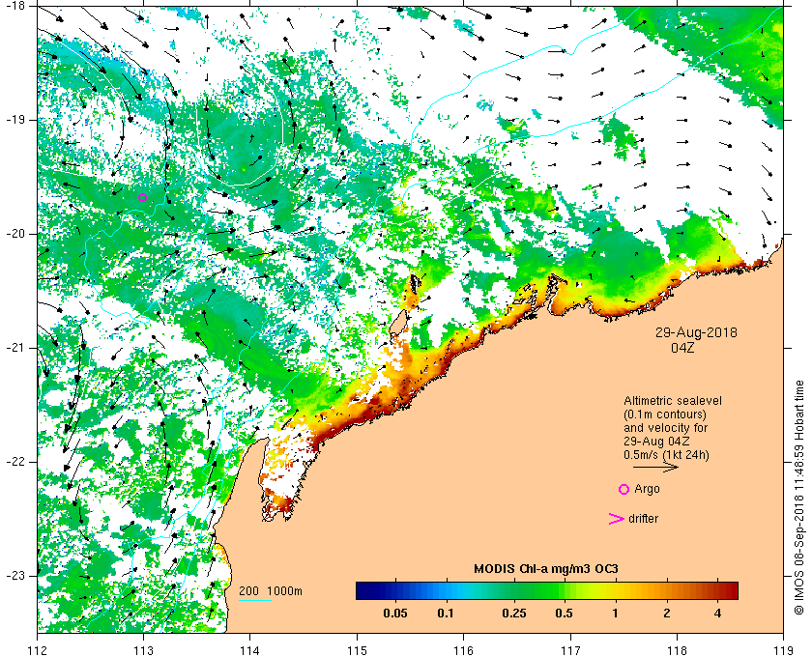Click the drifter legend label
Screen dimensions: 812x657
pyautogui.click(x=643, y=518)
